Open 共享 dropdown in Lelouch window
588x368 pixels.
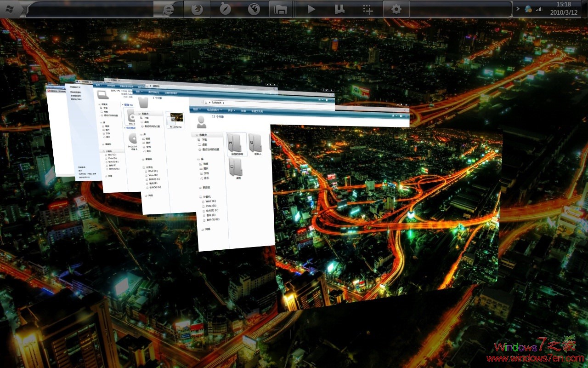[x=231, y=110]
